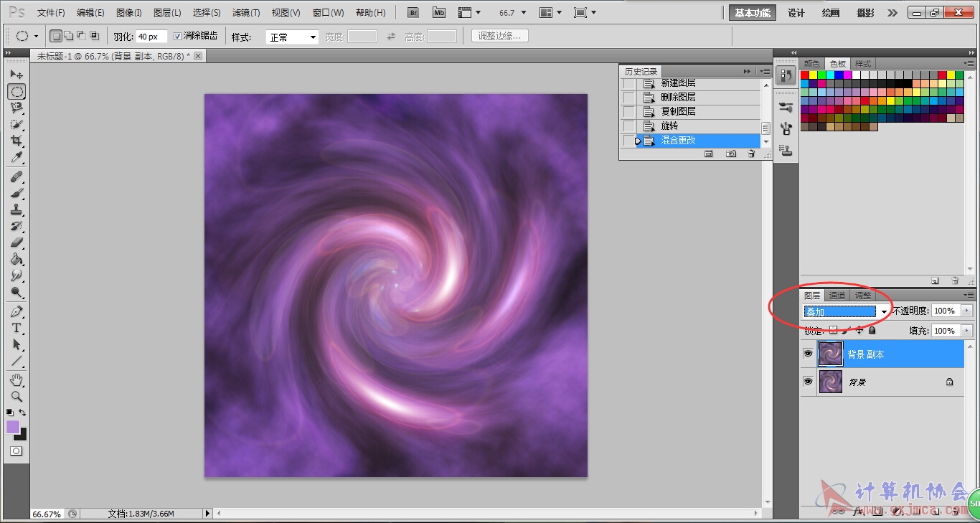This screenshot has width=980, height=523.
Task: Hide the 背景 layer visibility eye
Action: [x=808, y=382]
